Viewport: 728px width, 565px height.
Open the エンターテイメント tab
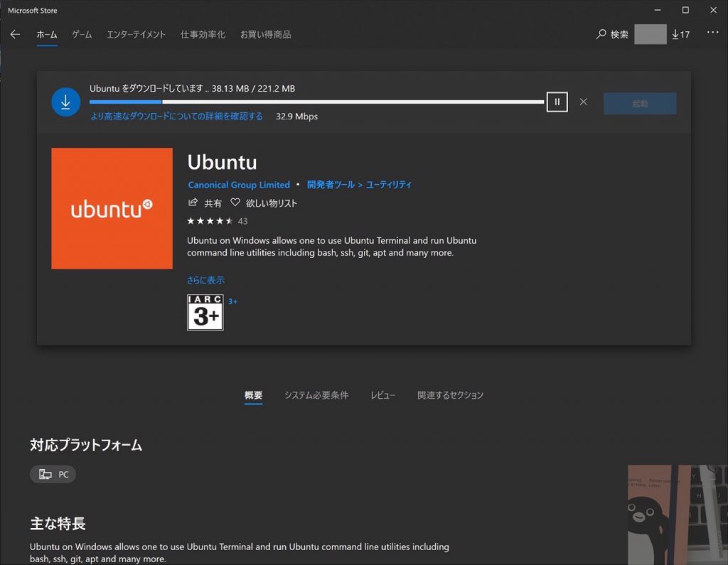pos(136,35)
